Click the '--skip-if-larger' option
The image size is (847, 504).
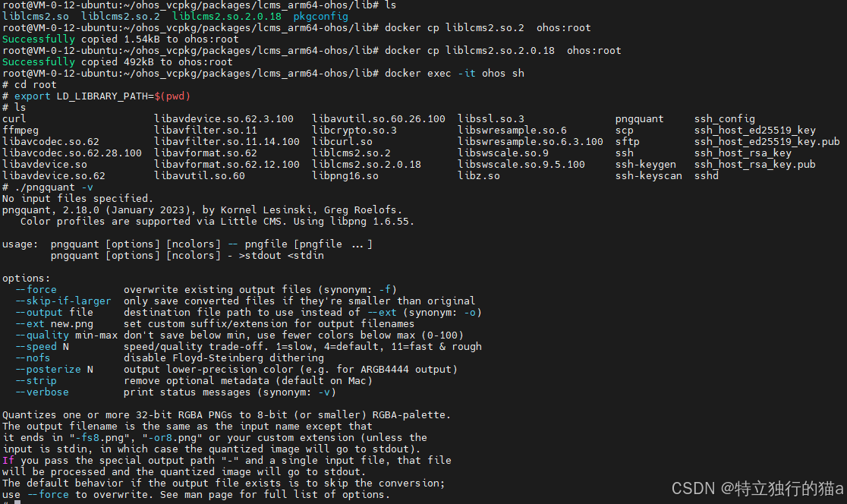coord(63,301)
